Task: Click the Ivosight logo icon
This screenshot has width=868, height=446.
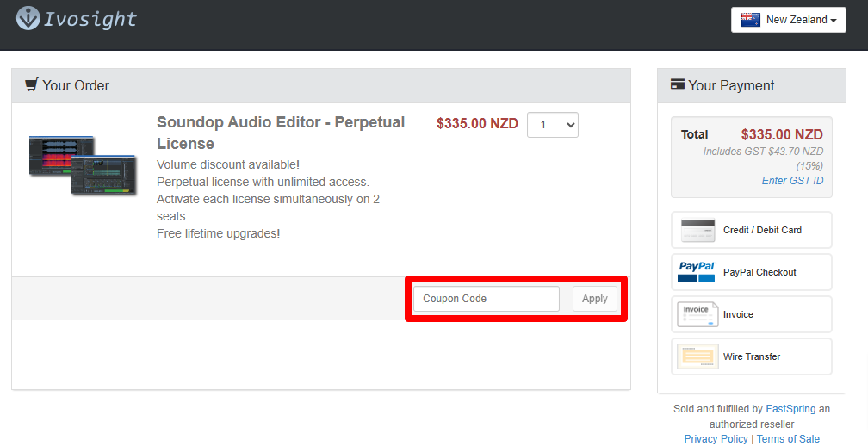Action: [28, 18]
